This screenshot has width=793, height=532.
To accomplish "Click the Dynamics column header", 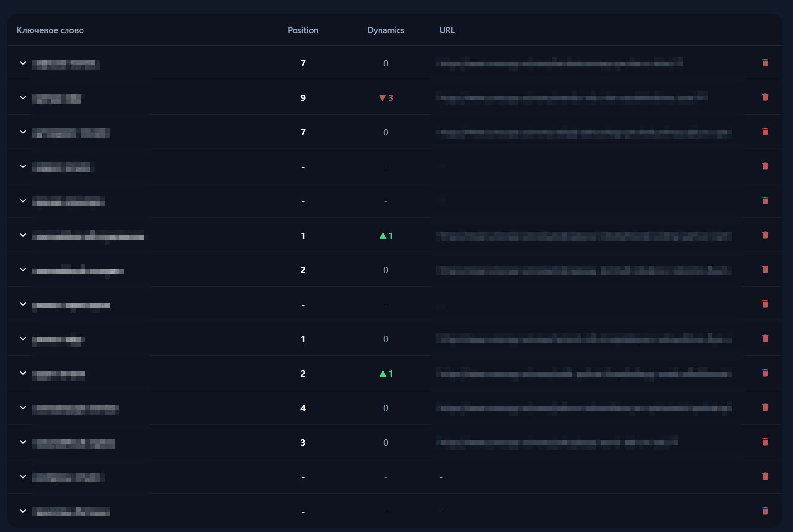I will pos(386,30).
